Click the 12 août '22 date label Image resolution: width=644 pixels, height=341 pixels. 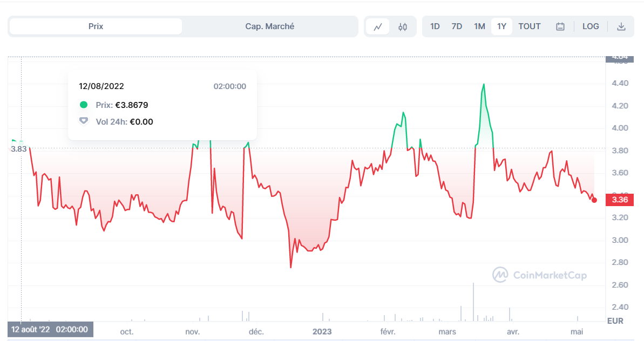coord(50,330)
